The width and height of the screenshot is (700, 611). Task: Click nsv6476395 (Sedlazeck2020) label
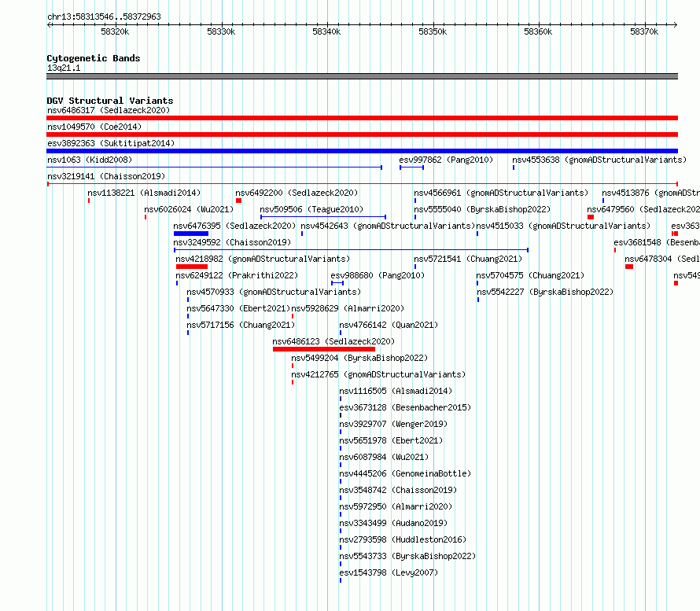point(234,226)
